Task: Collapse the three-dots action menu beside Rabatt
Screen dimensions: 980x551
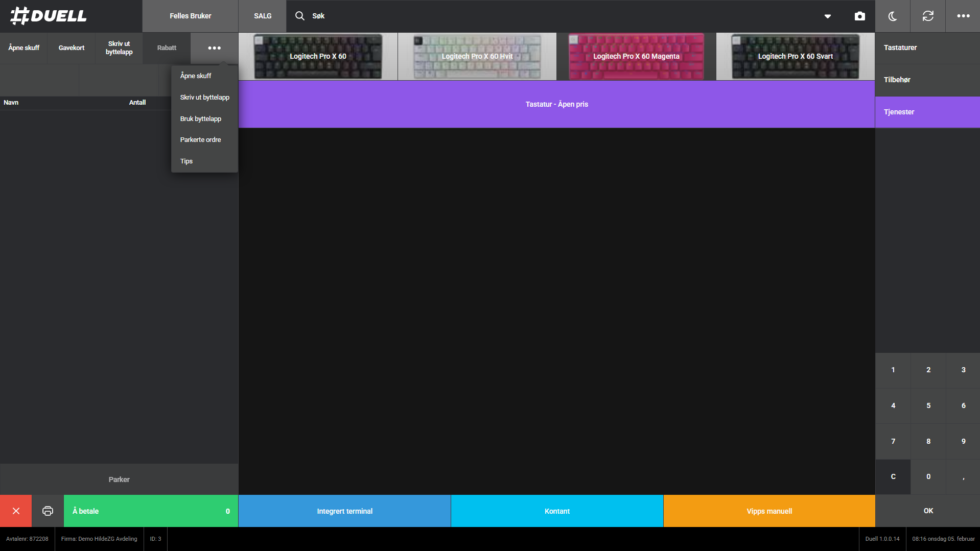Action: tap(215, 48)
